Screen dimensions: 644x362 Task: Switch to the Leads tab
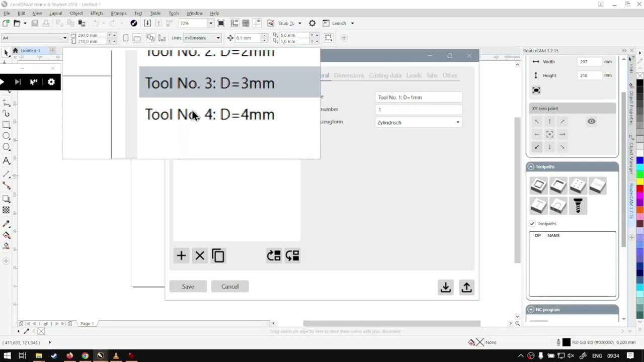(414, 75)
